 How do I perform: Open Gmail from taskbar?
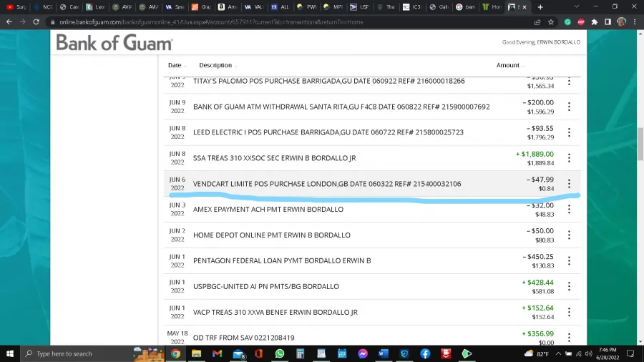click(218, 353)
